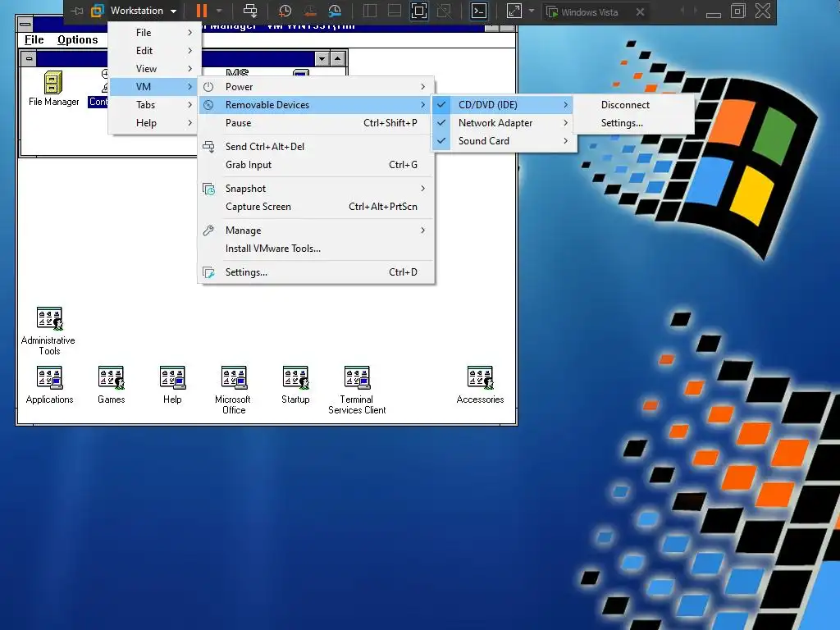Screen dimensions: 840x630
Task: Open the snapshot manager wrench-clock icon
Action: coord(335,11)
